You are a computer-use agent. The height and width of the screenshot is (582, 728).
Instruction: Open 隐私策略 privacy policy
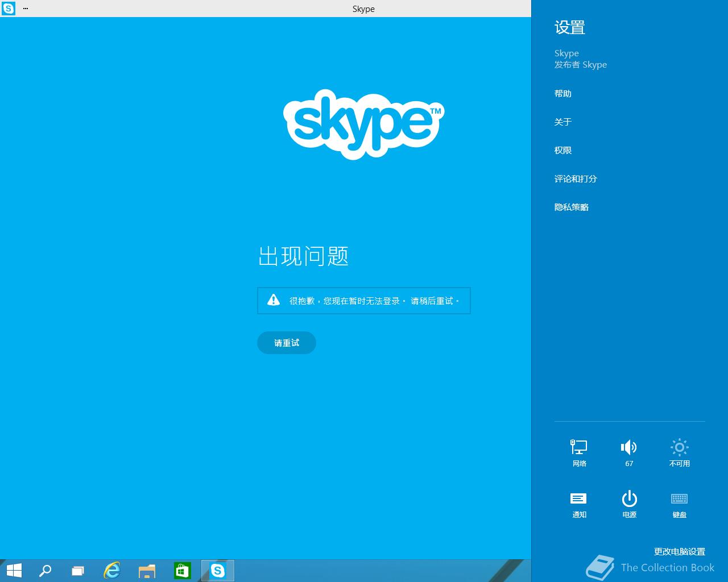click(x=572, y=207)
